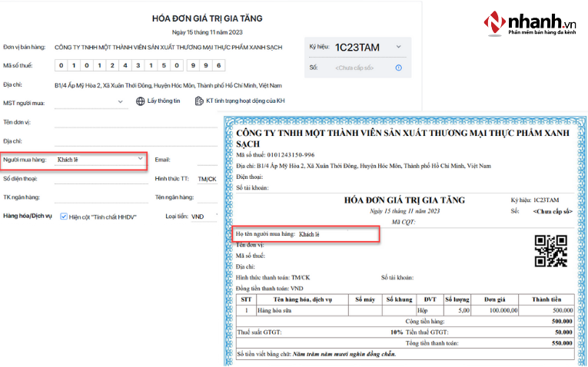Open the Hình thức TT payment selector
Viewport: 588px width, 367px height.
point(207,179)
